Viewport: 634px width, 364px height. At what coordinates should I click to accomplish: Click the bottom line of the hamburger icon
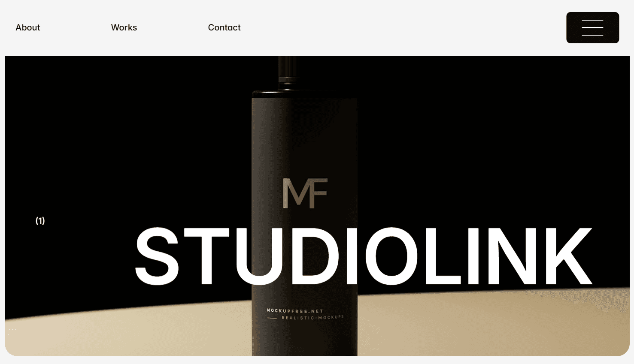[592, 35]
